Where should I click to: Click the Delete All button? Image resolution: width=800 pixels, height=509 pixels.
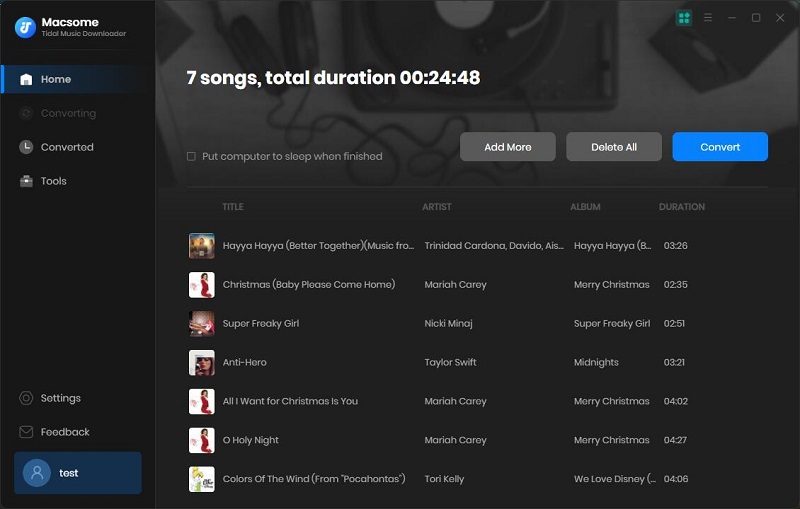pos(614,147)
